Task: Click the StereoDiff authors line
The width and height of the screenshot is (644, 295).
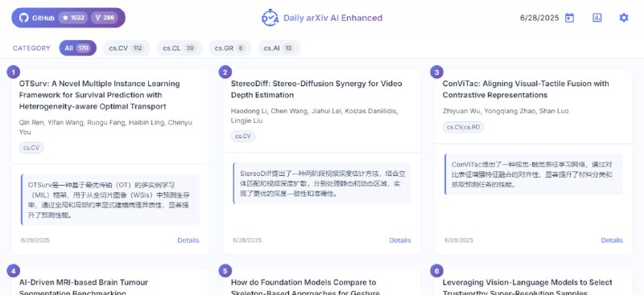Action: (x=315, y=116)
